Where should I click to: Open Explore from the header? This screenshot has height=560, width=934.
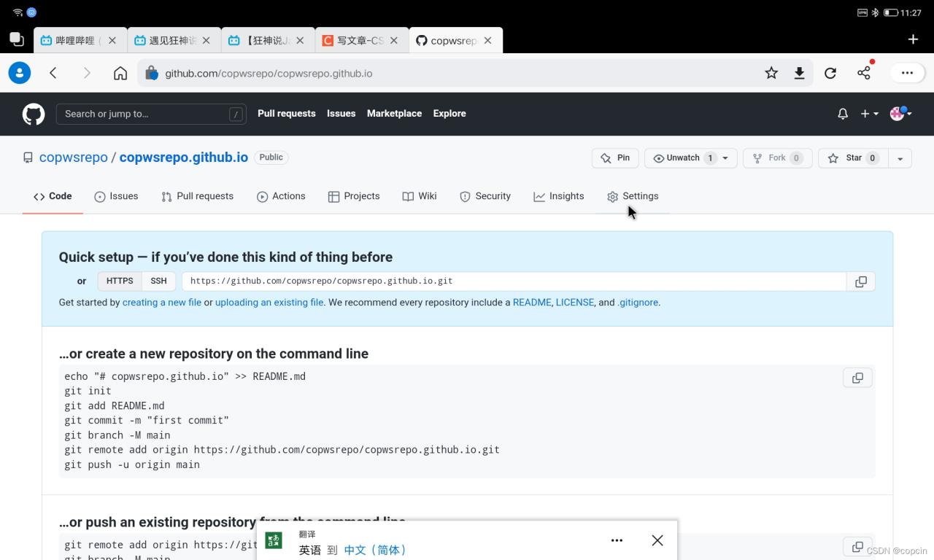(449, 114)
